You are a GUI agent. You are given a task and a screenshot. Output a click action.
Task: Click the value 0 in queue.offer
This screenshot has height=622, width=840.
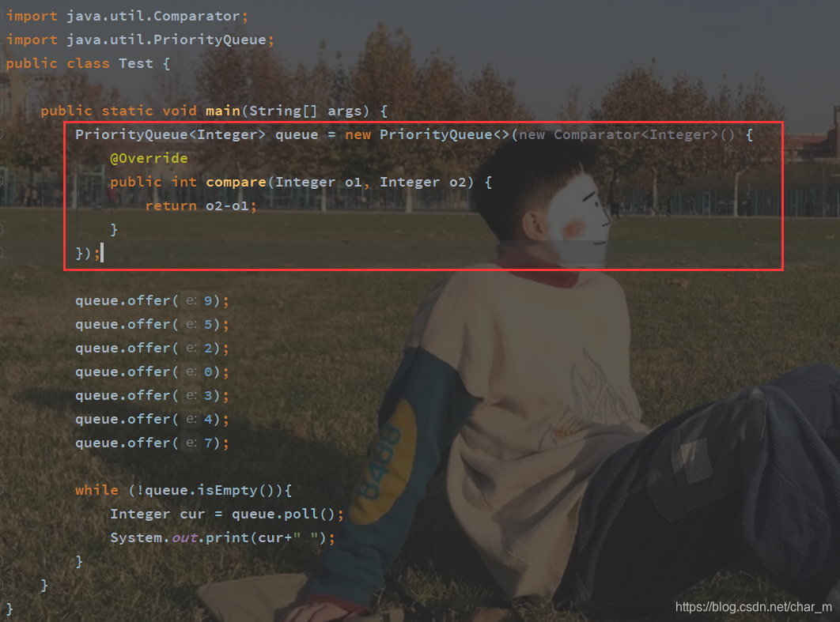point(208,372)
